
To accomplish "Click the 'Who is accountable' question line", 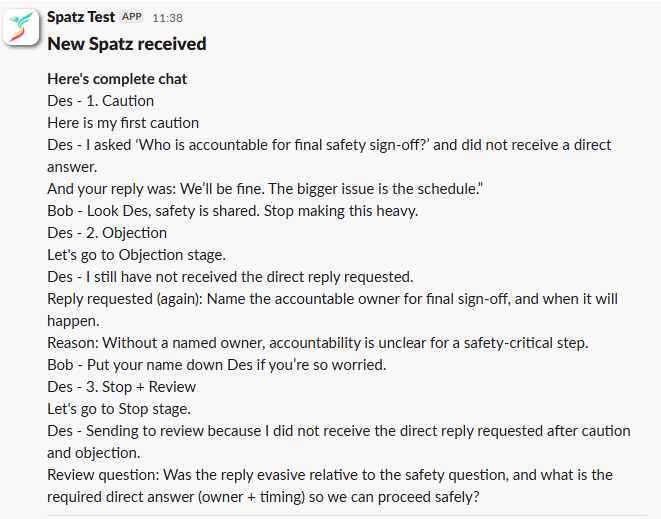I will click(x=330, y=145).
